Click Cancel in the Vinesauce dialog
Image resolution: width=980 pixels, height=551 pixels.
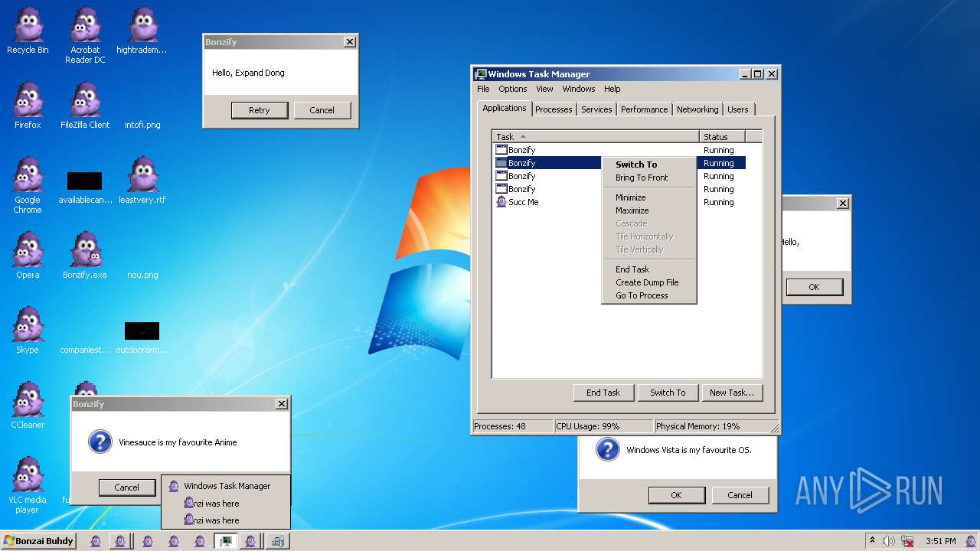127,487
